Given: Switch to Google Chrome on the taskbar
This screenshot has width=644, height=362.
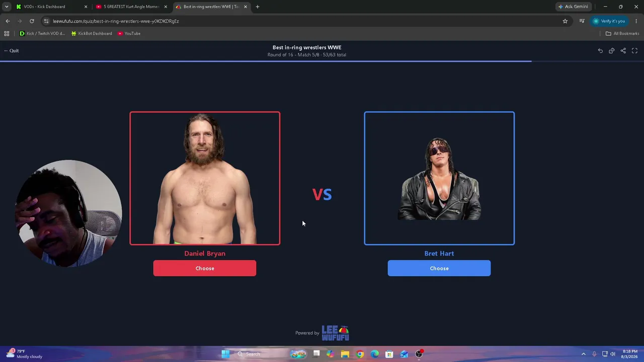Looking at the screenshot, I should pos(360,354).
